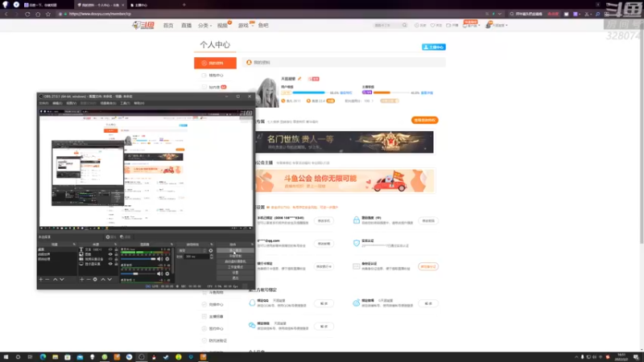Click 修改手机 button beside phone binding
The image size is (644, 362).
click(324, 220)
